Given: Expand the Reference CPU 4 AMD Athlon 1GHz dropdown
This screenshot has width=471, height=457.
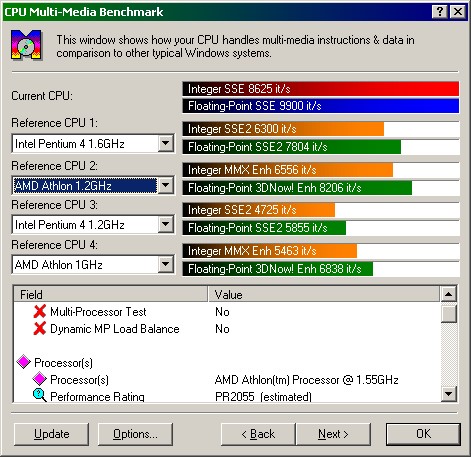Looking at the screenshot, I should click(x=166, y=265).
